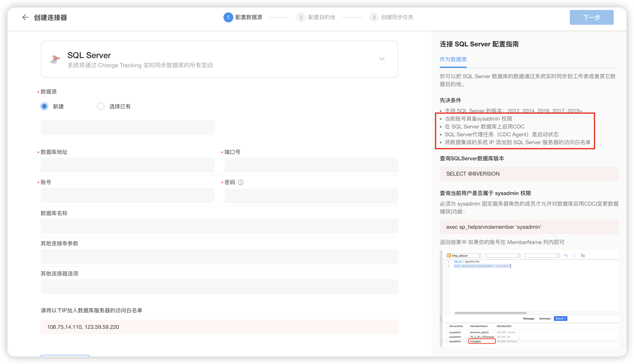Screen dimensions: 634x364
Task: Select the 新建 radio option
Action: point(44,107)
